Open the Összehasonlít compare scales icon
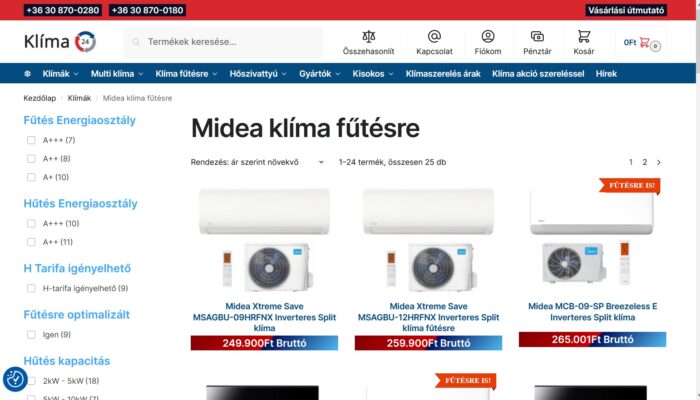700x400 pixels. (368, 37)
